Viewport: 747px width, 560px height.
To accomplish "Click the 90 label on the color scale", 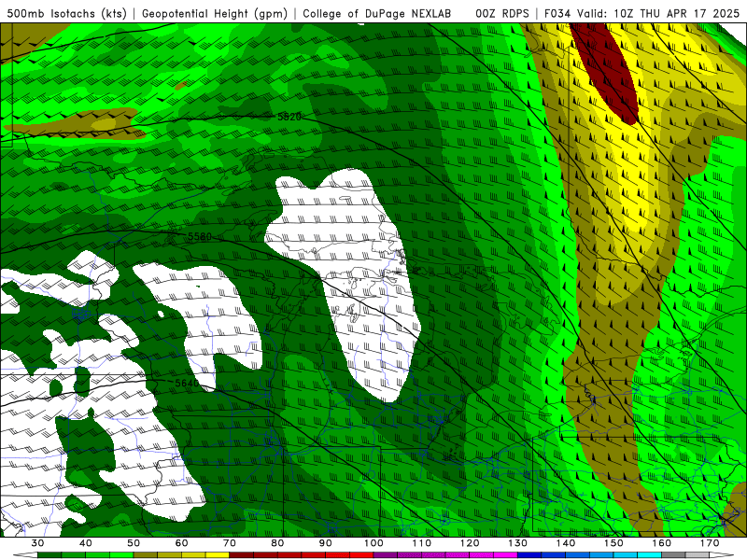I will point(325,543).
